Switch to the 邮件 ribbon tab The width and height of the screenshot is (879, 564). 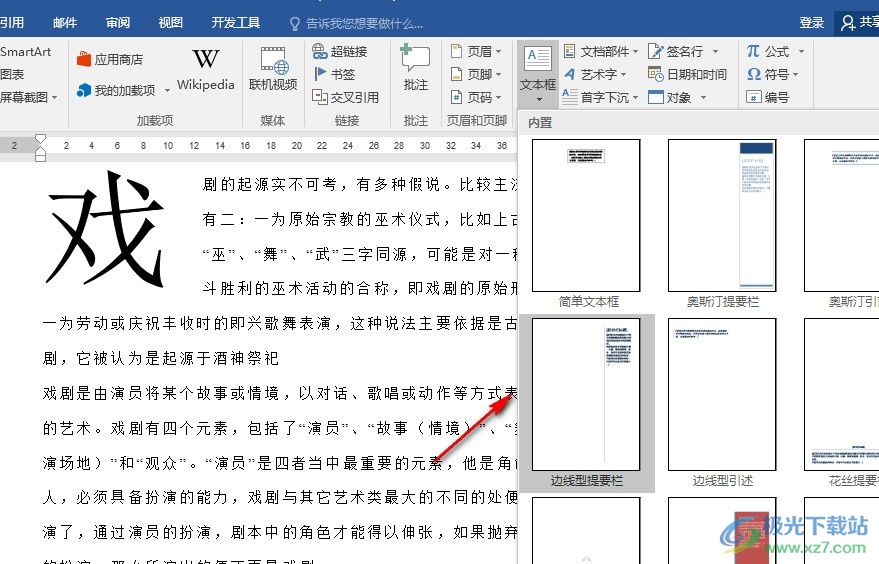[65, 23]
